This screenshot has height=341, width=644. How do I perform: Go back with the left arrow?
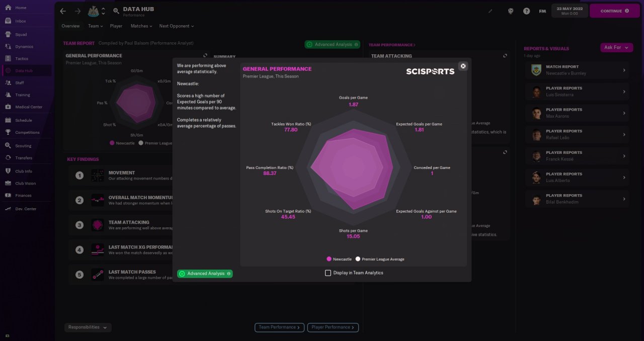tap(63, 11)
